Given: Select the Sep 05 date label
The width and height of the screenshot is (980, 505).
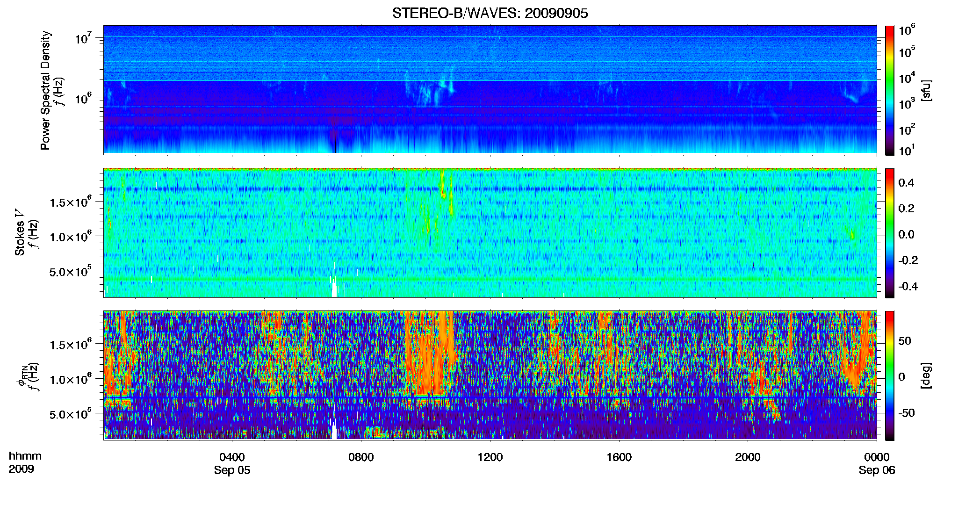Looking at the screenshot, I should click(x=232, y=470).
